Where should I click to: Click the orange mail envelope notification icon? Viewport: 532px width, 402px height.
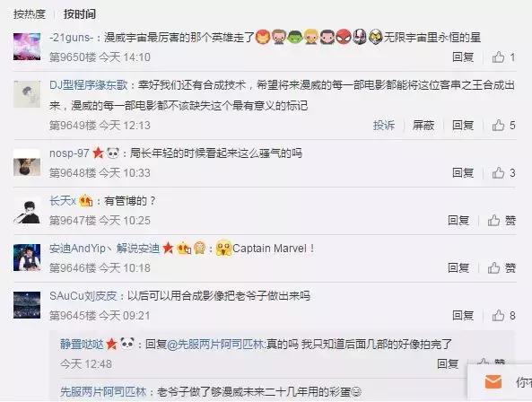(x=493, y=382)
